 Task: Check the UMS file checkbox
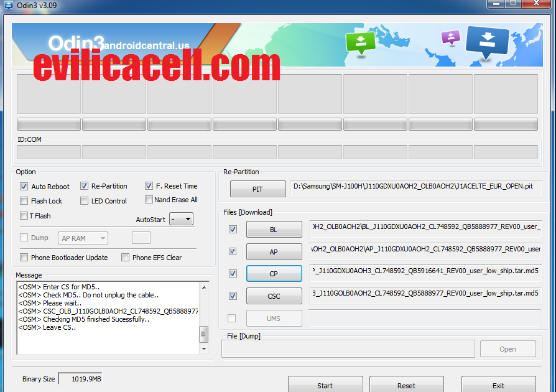coord(231,318)
